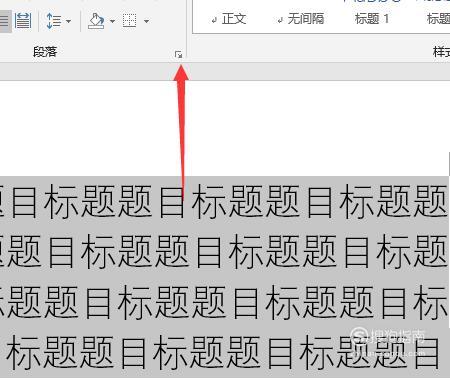The width and height of the screenshot is (450, 383).
Task: Apply distributed alignment to the paragraph
Action: (x=23, y=21)
